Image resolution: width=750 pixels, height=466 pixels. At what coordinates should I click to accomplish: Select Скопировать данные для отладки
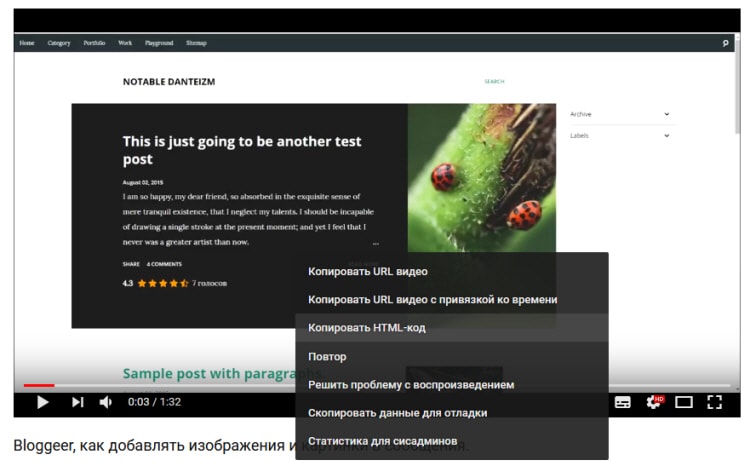[452, 413]
